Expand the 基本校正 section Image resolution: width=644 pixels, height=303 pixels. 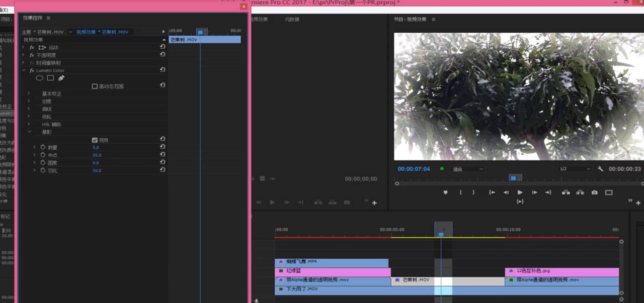tap(29, 94)
